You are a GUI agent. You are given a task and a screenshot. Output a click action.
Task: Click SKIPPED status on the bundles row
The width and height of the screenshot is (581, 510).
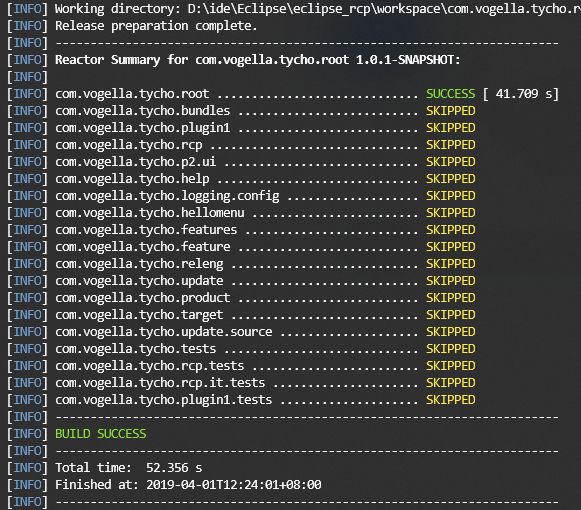[x=450, y=111]
